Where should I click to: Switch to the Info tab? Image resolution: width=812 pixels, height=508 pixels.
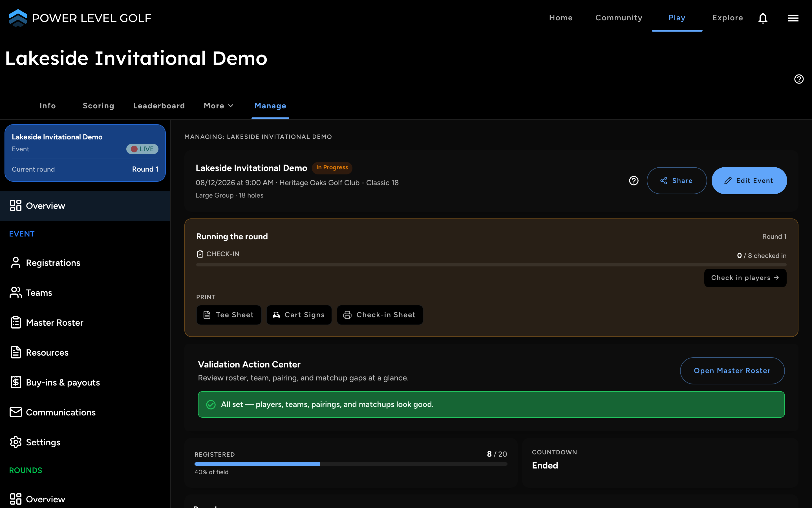[48, 106]
